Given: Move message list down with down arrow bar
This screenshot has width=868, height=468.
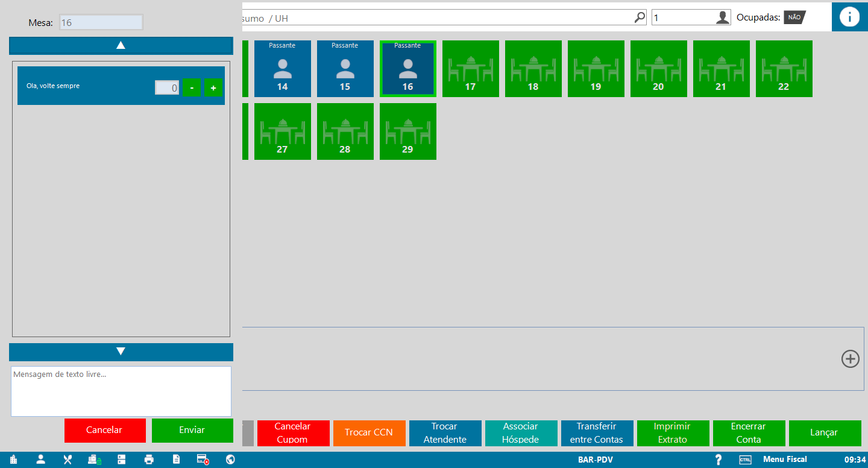Looking at the screenshot, I should [121, 352].
